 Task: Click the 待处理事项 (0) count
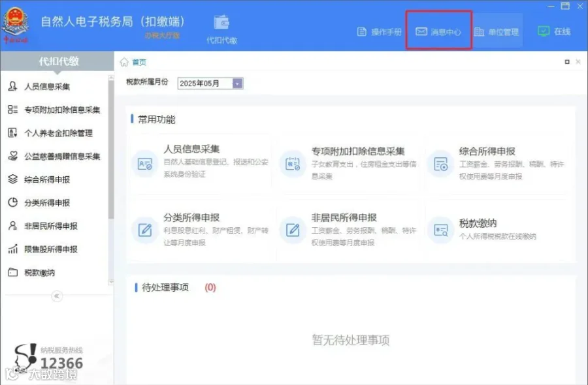point(210,287)
